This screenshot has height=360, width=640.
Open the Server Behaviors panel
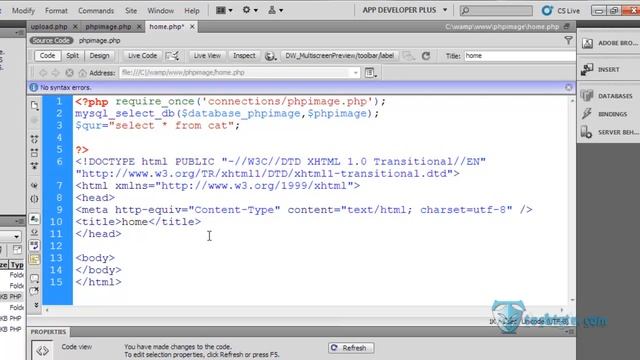609,132
